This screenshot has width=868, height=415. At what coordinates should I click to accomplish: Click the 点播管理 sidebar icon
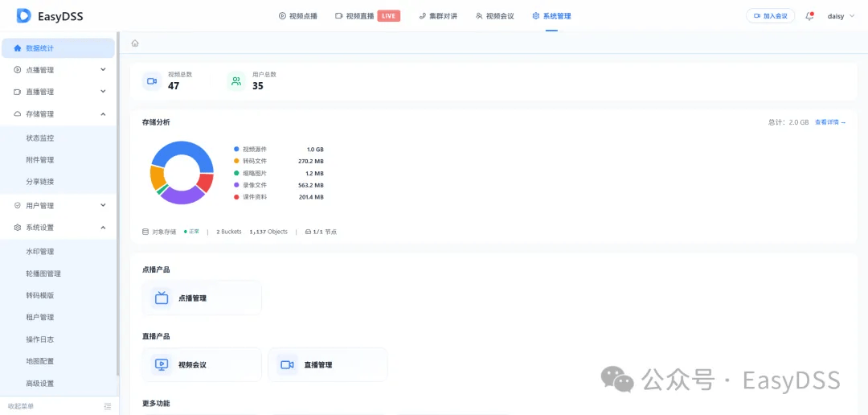(x=17, y=70)
